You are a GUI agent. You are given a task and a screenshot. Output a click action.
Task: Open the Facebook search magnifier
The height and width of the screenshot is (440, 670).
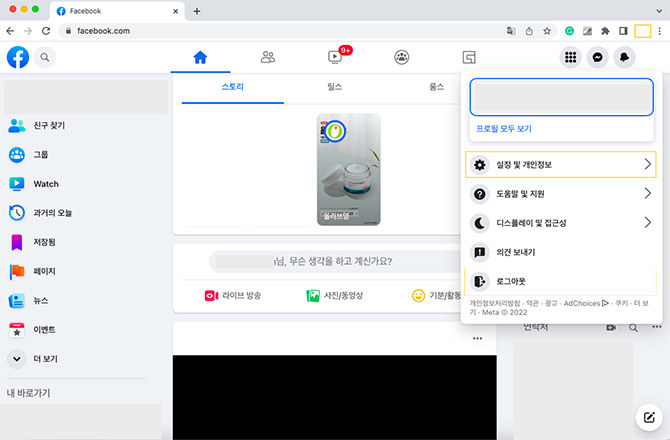tap(45, 57)
